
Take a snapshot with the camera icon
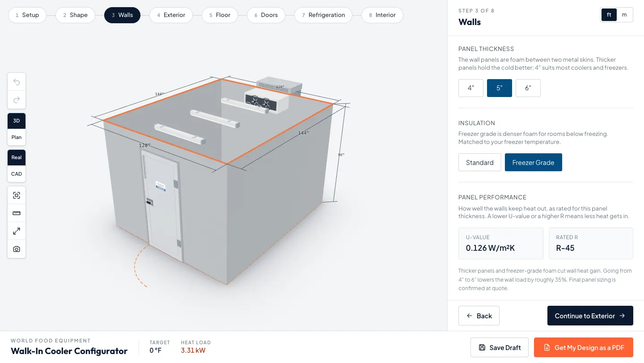pos(17,249)
